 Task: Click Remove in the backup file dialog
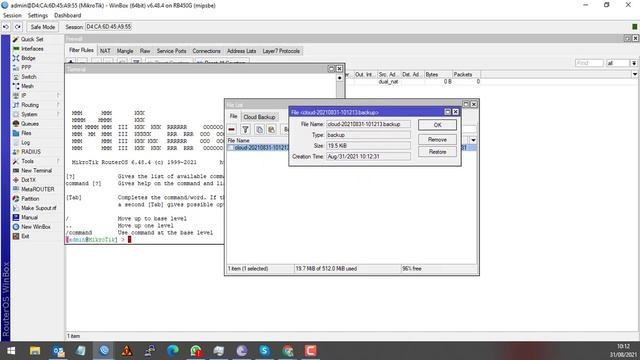(437, 140)
